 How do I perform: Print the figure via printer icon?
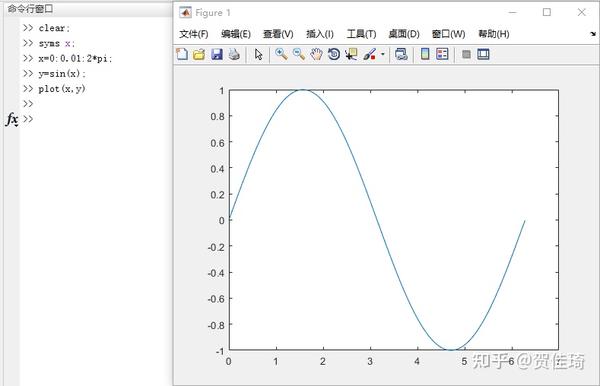point(234,54)
